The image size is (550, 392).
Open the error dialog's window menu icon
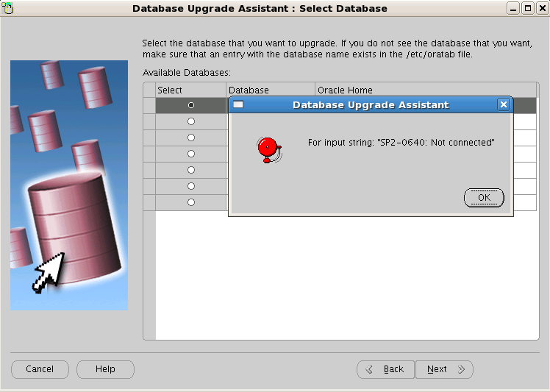pos(238,104)
